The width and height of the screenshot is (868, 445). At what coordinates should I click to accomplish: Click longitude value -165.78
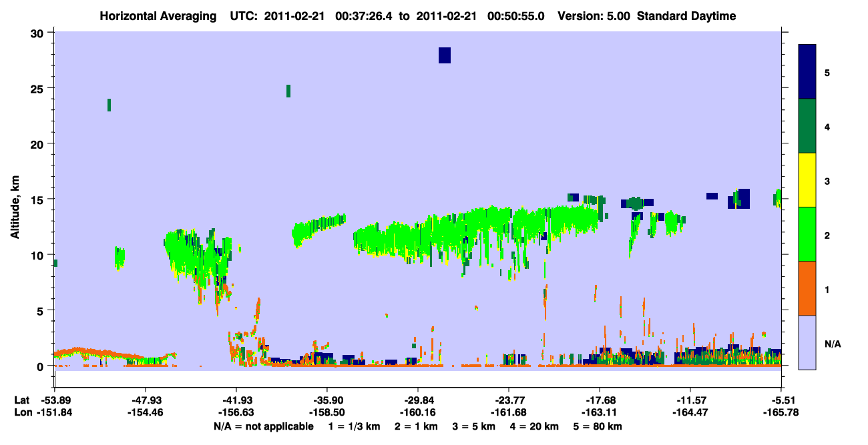781,412
